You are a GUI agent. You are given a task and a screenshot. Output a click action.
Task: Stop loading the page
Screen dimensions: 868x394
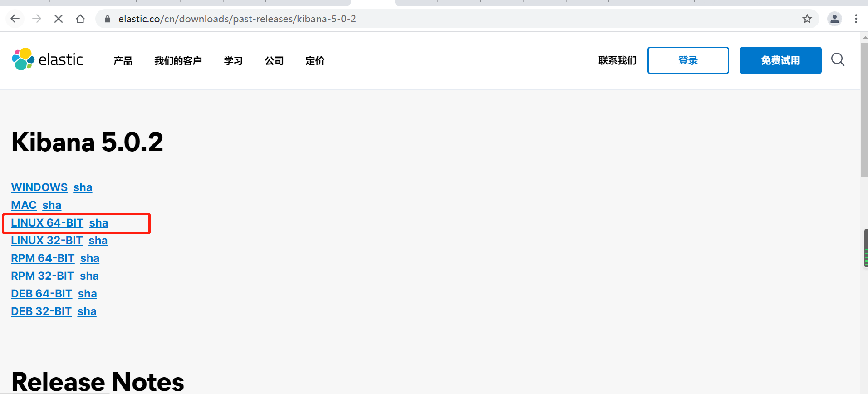click(59, 19)
